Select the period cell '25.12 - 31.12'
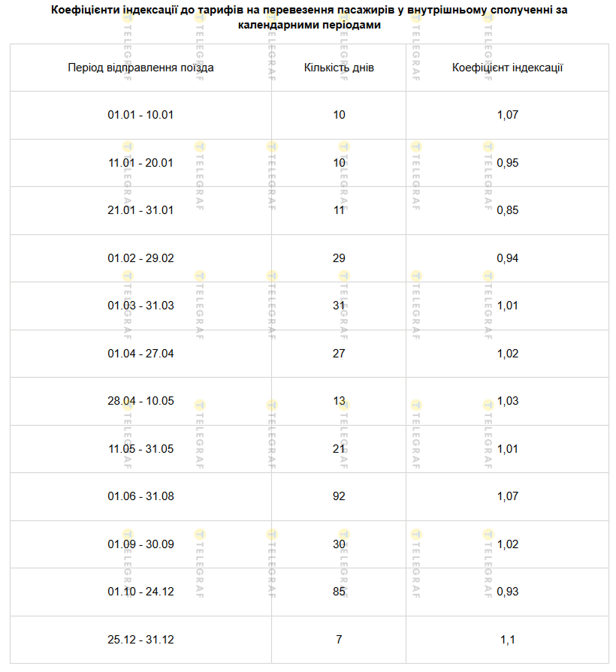616x672 pixels. point(140,640)
